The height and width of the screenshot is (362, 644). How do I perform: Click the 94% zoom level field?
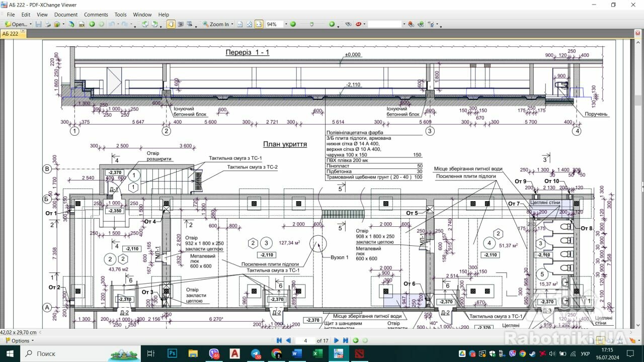[x=275, y=24]
